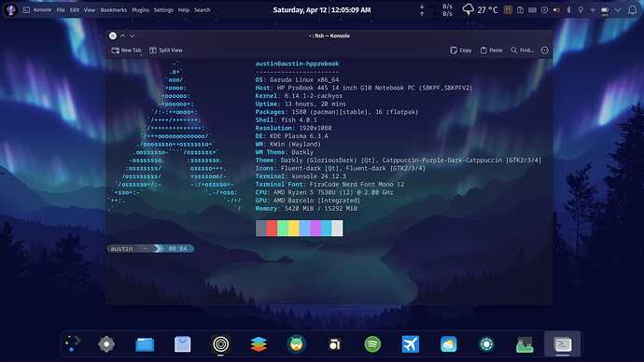Click the austin@austin-hpprobook header text

[x=297, y=63]
